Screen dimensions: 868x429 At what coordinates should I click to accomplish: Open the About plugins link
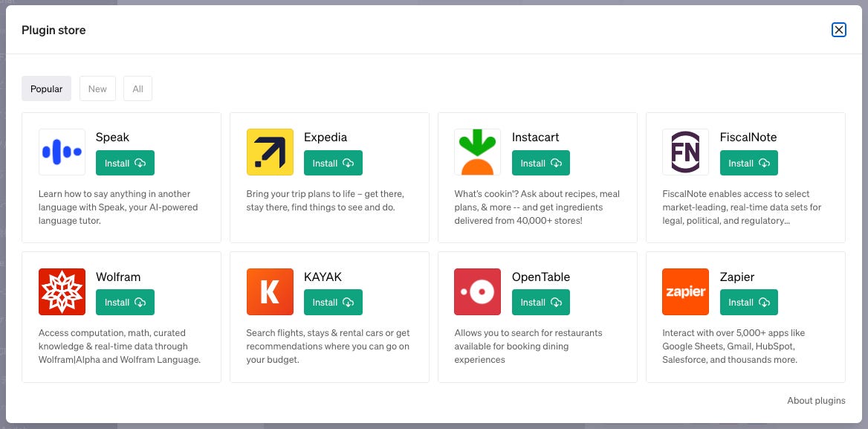click(816, 400)
